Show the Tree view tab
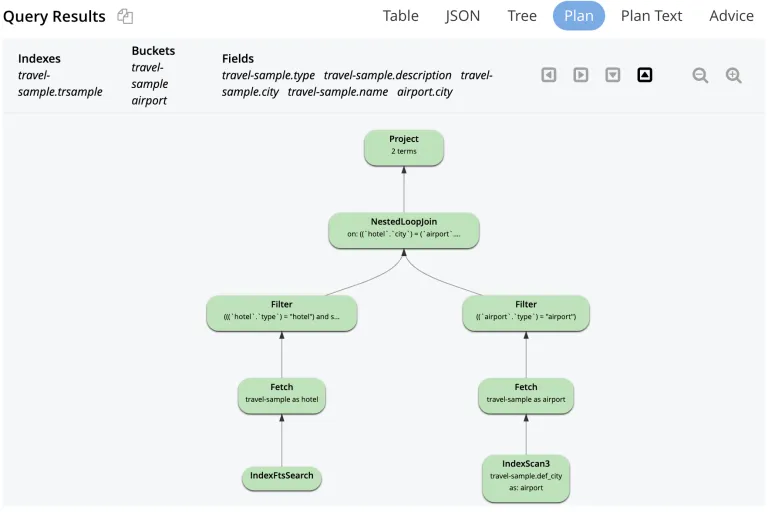Image resolution: width=768 pixels, height=512 pixels. [x=522, y=16]
